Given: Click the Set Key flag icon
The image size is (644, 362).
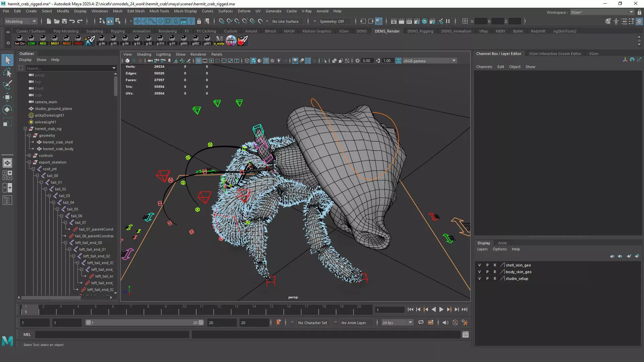Looking at the screenshot, I should (x=278, y=322).
